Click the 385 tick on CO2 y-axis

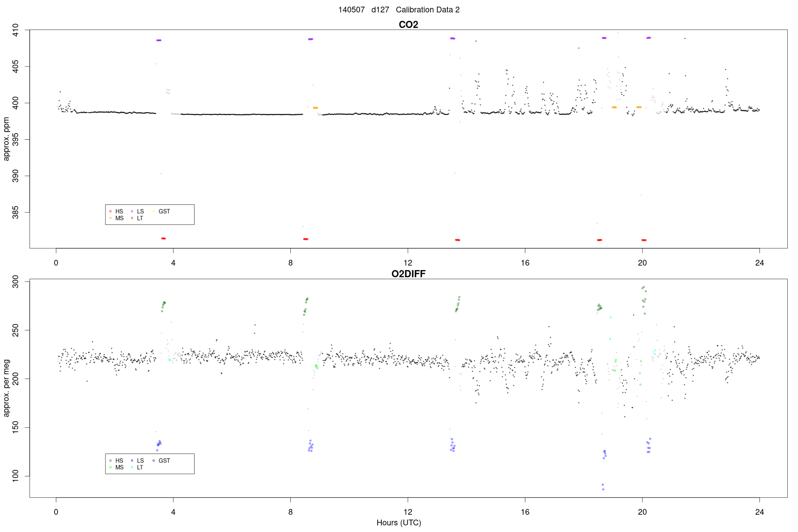16,213
